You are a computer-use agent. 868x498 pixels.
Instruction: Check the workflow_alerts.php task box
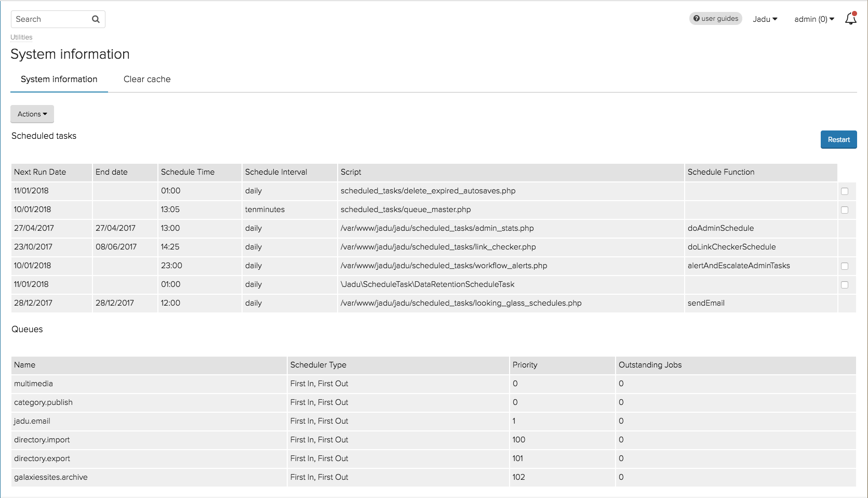click(x=845, y=266)
